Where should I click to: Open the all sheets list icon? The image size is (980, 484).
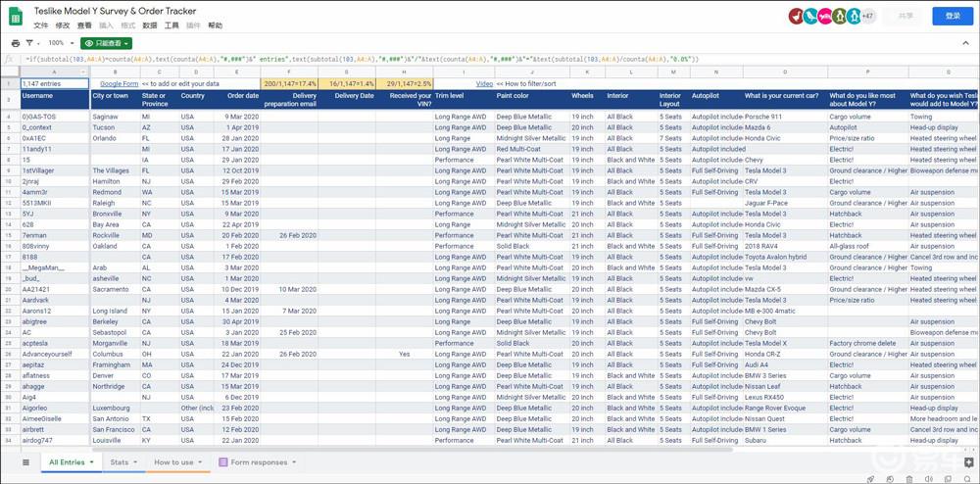pos(25,462)
